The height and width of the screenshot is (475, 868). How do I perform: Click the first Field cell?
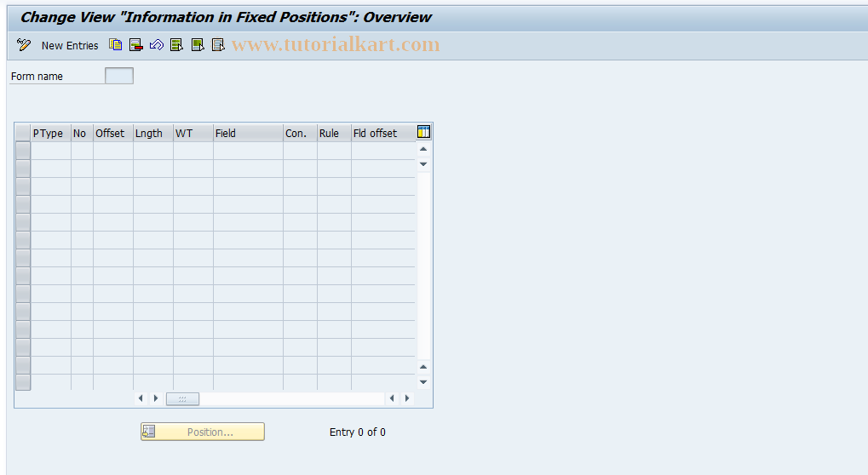point(248,151)
